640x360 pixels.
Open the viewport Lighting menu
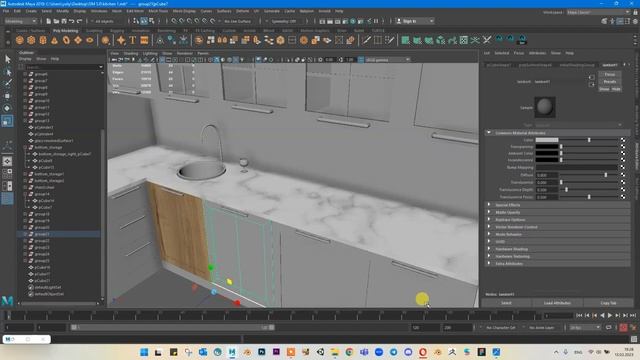150,53
